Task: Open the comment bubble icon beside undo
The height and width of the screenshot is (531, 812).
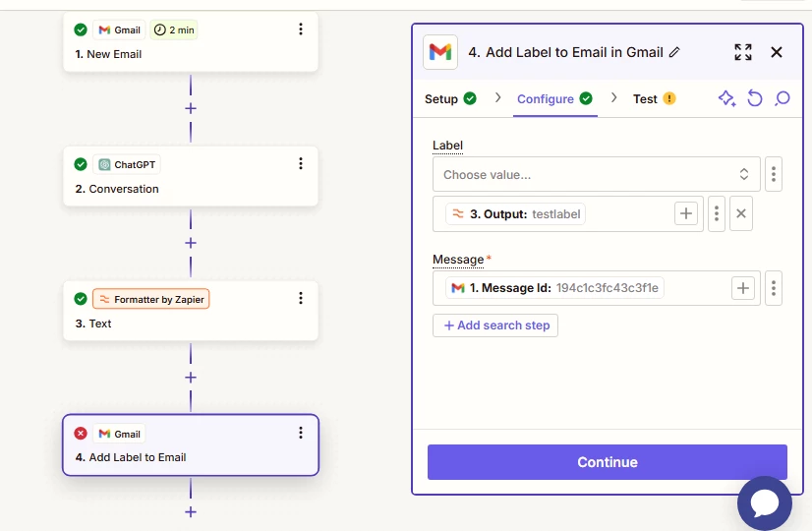Action: [783, 98]
